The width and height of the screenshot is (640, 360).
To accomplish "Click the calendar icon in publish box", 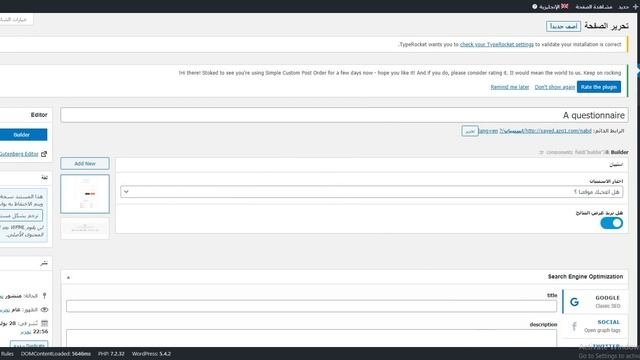I will pos(44,323).
